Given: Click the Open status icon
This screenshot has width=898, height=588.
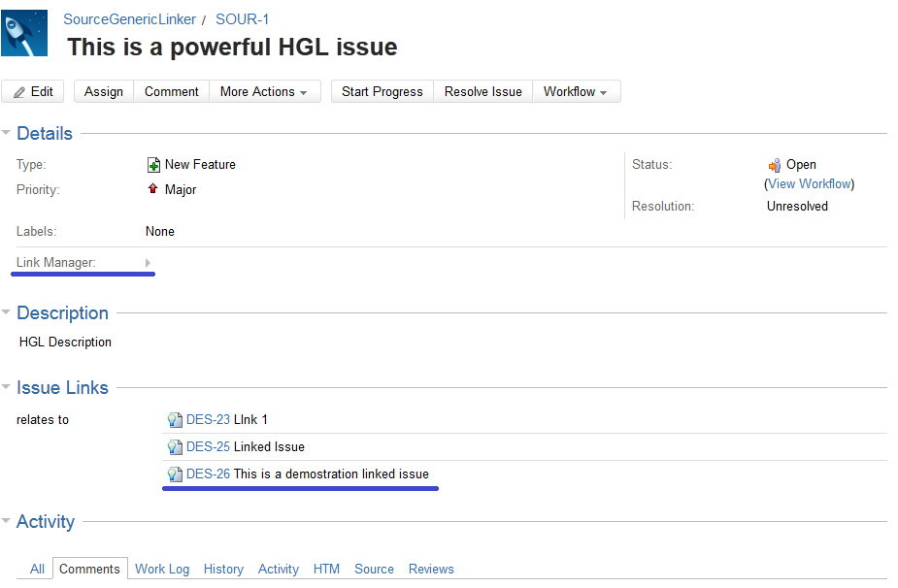Looking at the screenshot, I should tap(774, 165).
